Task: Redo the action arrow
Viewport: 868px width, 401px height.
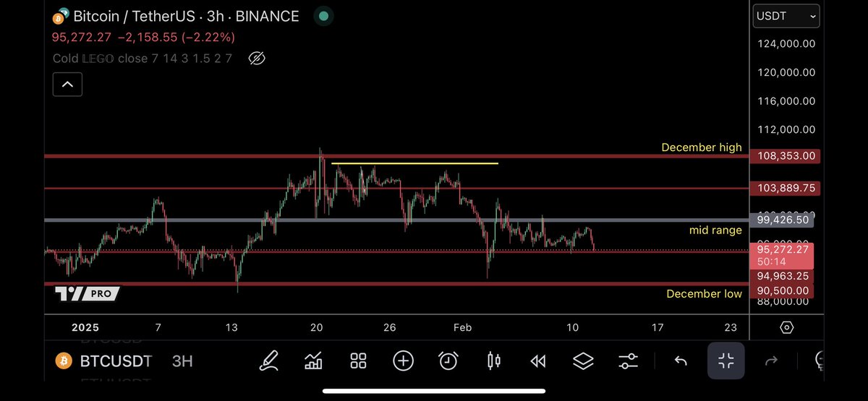Action: (x=771, y=361)
